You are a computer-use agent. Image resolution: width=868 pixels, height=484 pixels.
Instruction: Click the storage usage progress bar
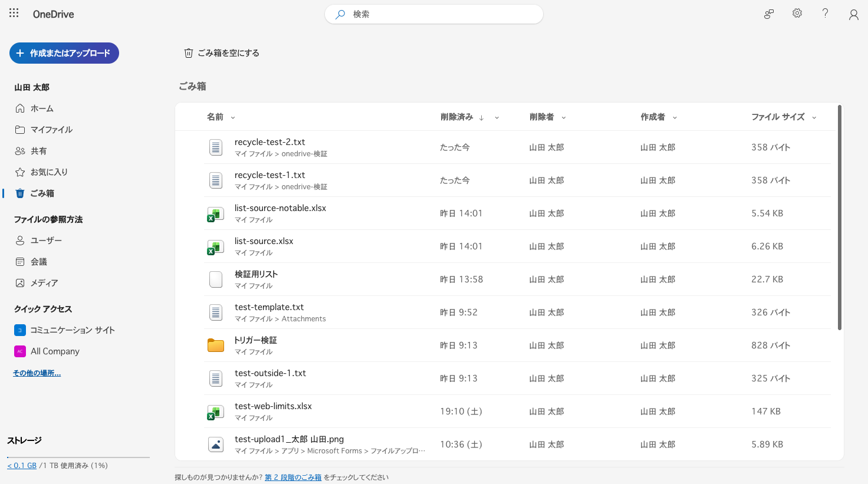[x=78, y=457]
